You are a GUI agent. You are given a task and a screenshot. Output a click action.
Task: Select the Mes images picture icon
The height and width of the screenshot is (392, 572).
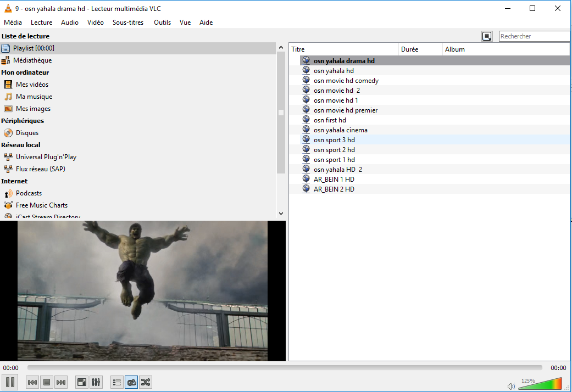coord(8,109)
